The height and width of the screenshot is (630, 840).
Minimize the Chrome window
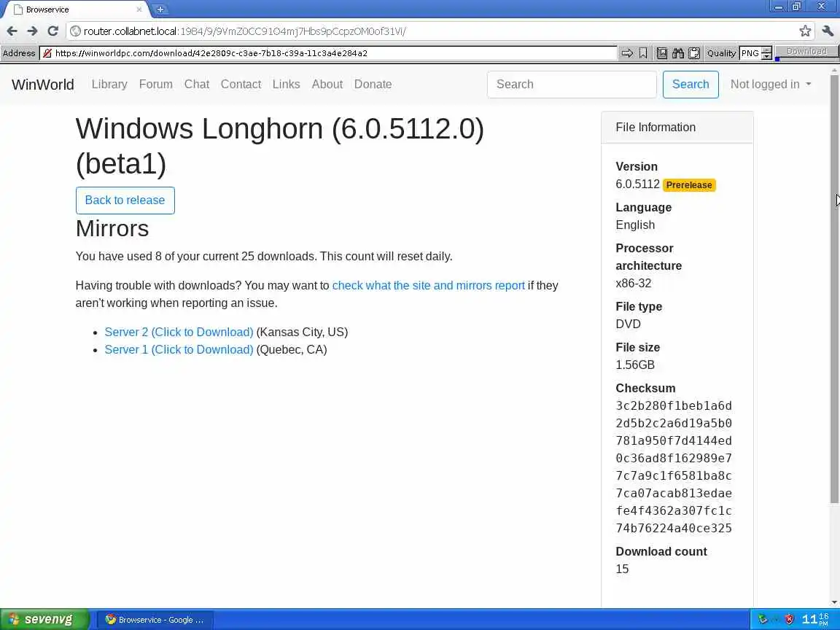click(779, 7)
